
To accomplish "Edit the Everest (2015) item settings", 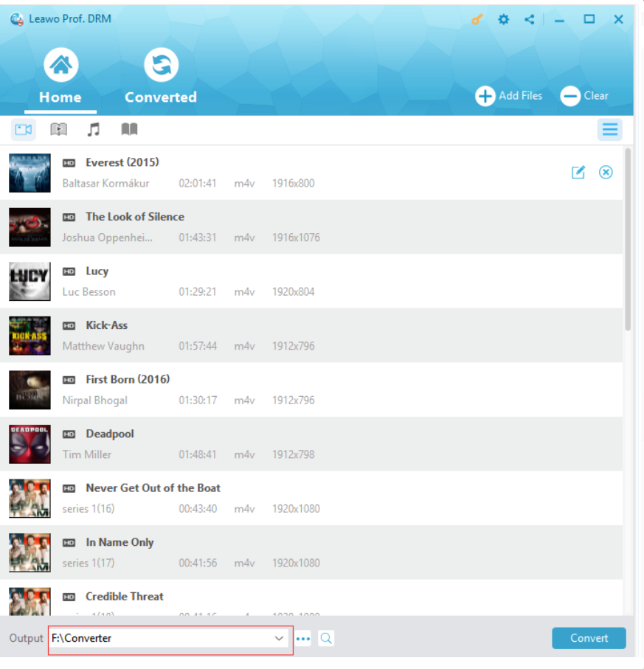I will pos(578,173).
